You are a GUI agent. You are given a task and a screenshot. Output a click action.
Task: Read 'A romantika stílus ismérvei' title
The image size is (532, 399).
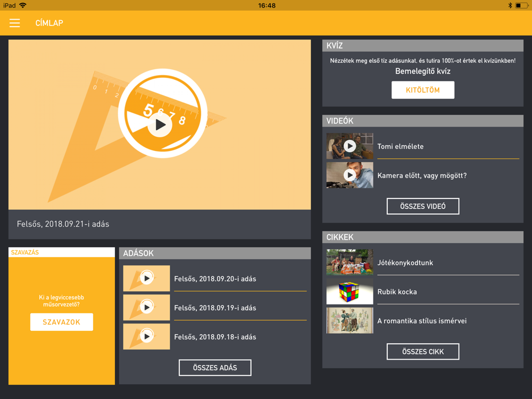click(422, 321)
